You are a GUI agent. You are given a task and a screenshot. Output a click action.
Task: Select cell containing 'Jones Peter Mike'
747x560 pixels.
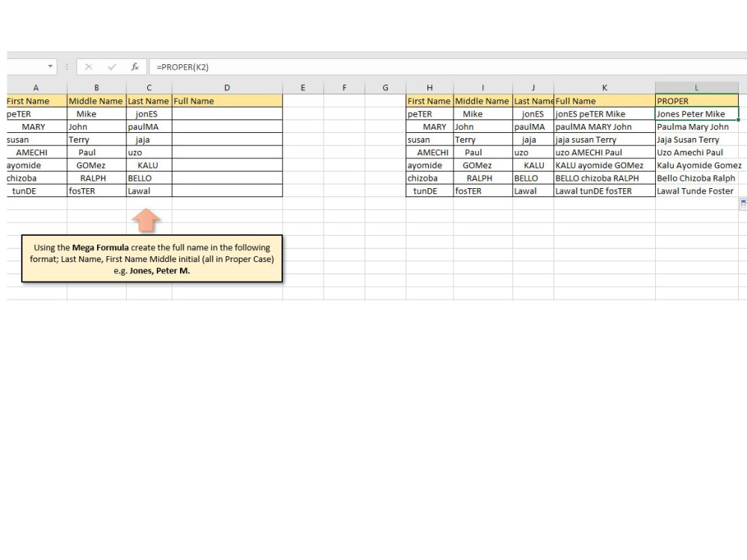point(696,113)
